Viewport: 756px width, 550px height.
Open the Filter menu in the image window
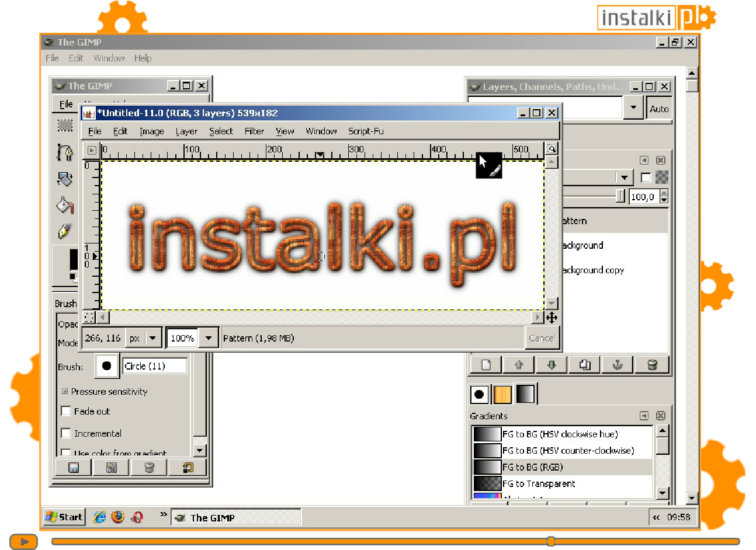tap(254, 131)
